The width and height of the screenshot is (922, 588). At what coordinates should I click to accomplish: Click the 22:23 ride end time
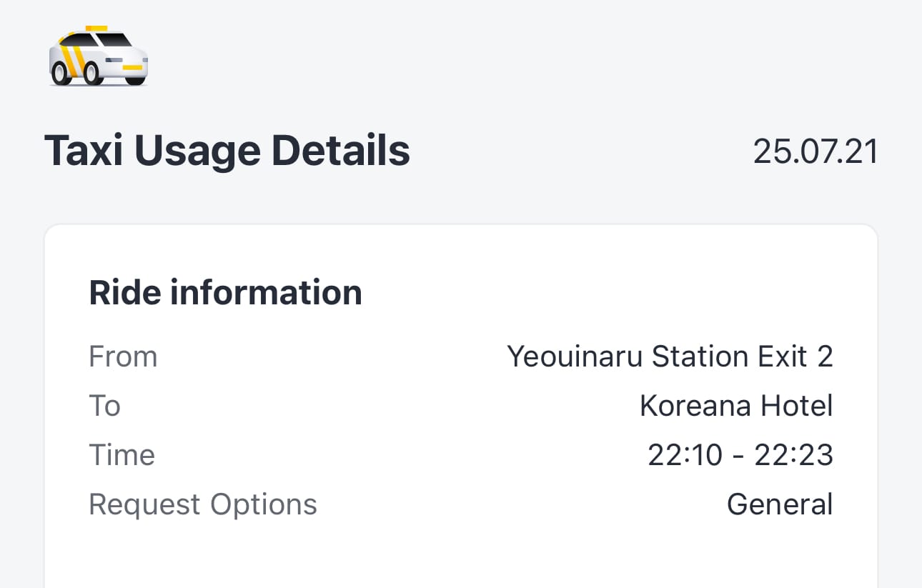pos(793,455)
